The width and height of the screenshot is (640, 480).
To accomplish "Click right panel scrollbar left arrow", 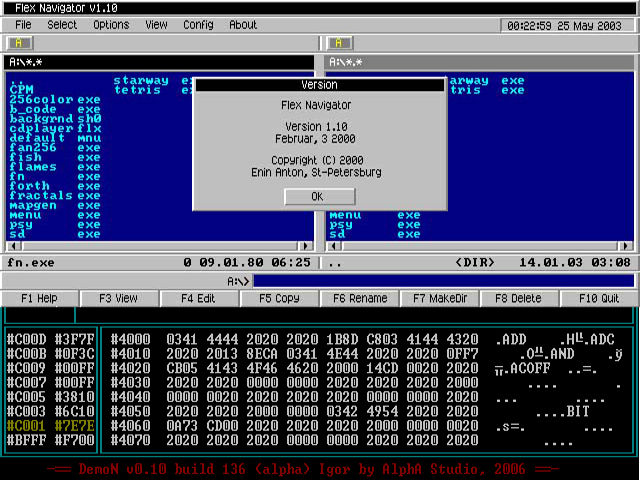I will coord(334,246).
